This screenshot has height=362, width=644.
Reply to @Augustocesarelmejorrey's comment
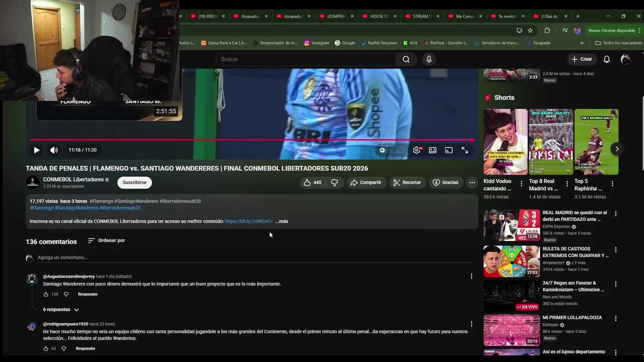pyautogui.click(x=88, y=294)
